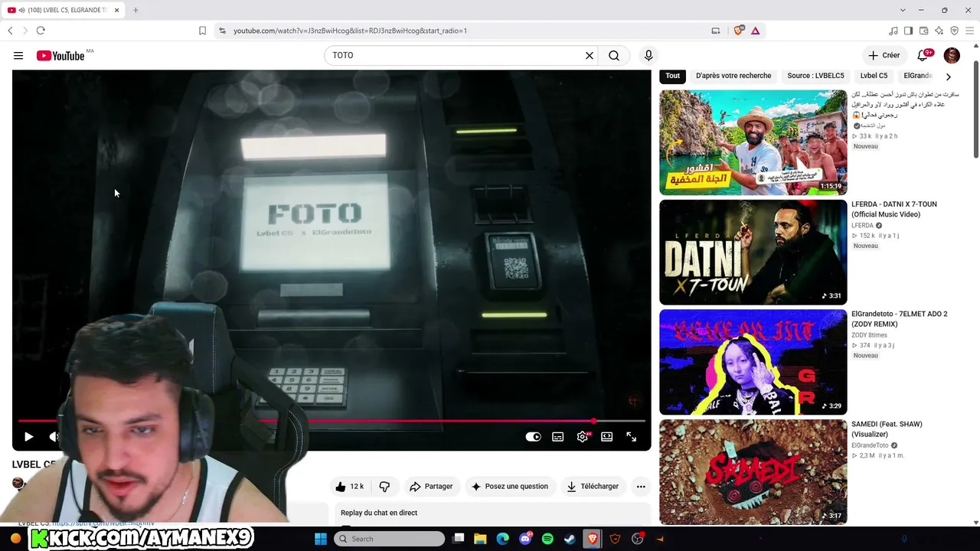The height and width of the screenshot is (551, 980).
Task: Toggle the browser sidebar panel
Action: 908,31
